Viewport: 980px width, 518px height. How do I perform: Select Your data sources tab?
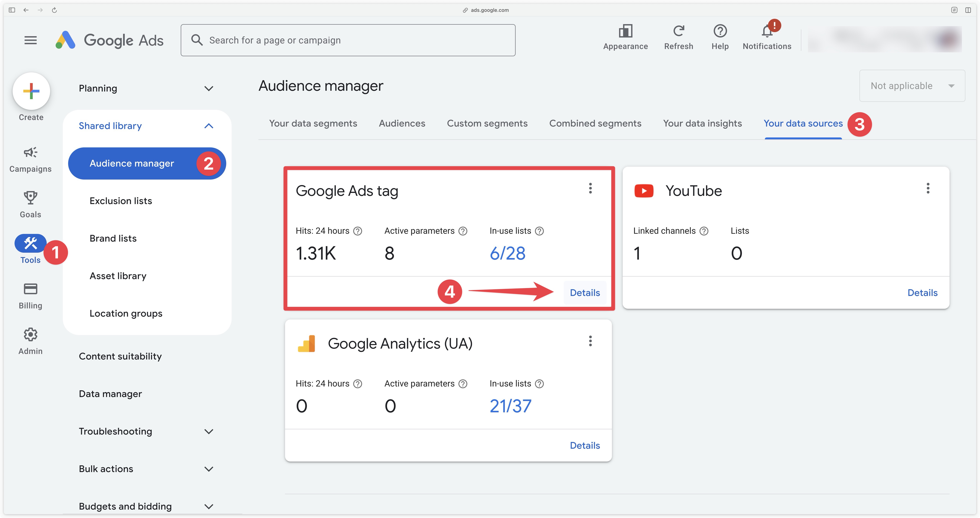tap(803, 123)
